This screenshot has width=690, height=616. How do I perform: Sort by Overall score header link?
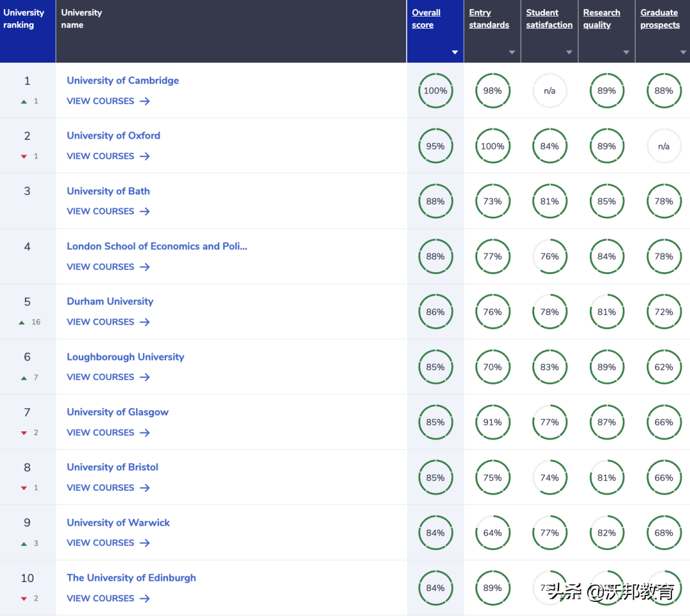[x=426, y=19]
